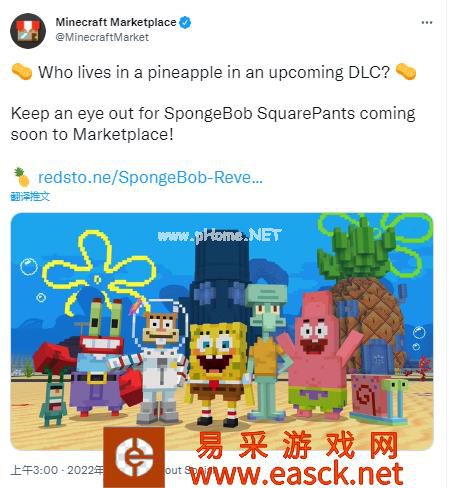Click the Minecraft Marketplace account name
Image resolution: width=449 pixels, height=488 pixels.
(116, 22)
